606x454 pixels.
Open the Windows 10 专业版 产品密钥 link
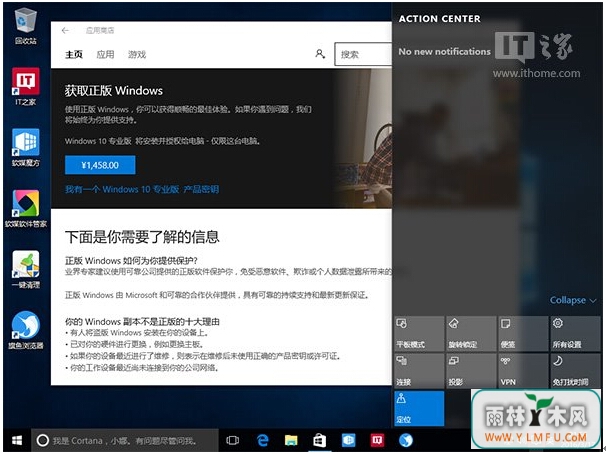pos(142,189)
